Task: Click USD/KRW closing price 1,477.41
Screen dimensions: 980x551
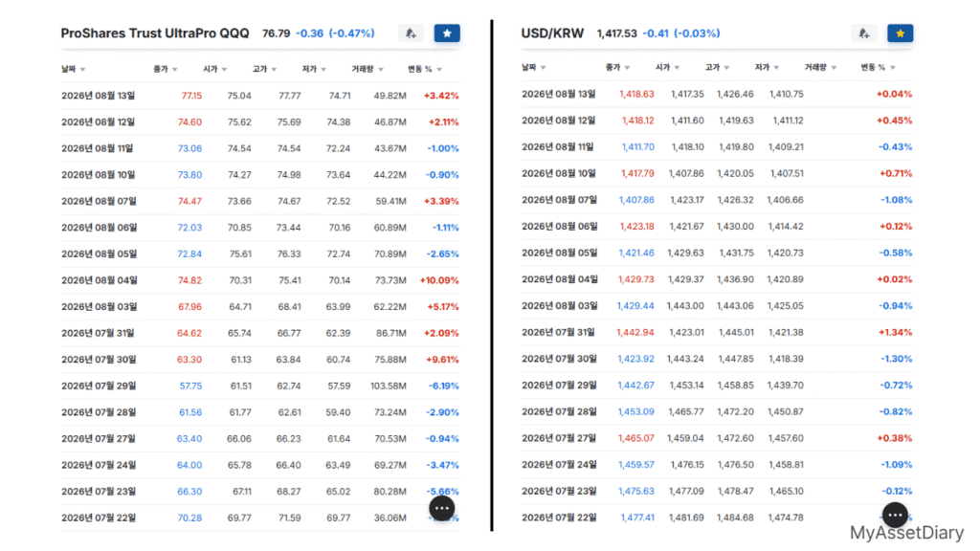Action: [637, 518]
